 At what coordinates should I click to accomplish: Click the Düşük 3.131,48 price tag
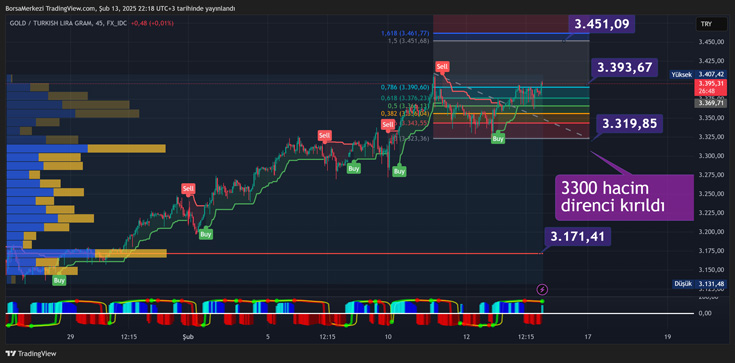click(x=699, y=284)
